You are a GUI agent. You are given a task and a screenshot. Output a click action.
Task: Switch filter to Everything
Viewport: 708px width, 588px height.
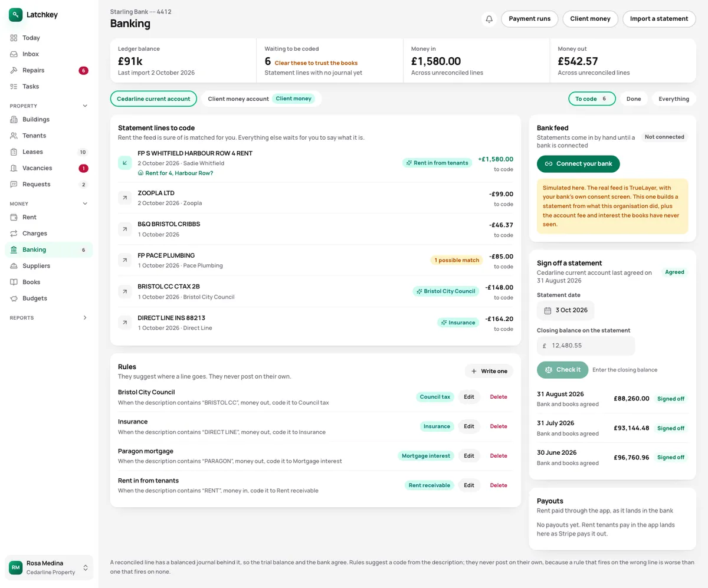[x=674, y=99]
